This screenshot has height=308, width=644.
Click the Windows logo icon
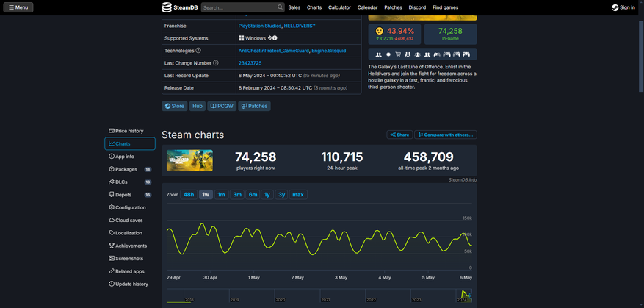tap(242, 38)
